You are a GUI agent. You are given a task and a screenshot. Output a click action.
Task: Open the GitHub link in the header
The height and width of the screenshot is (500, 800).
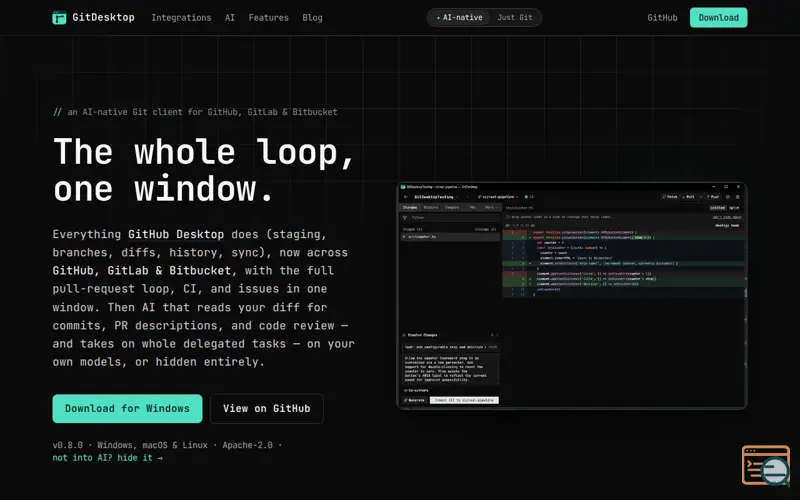click(x=662, y=18)
